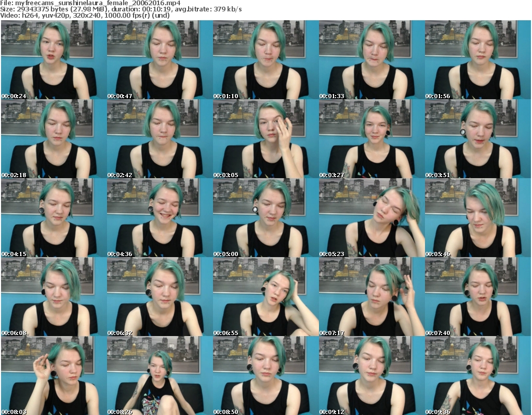
Task: Choose the frame marked 00:06:55
Action: pyautogui.click(x=265, y=297)
